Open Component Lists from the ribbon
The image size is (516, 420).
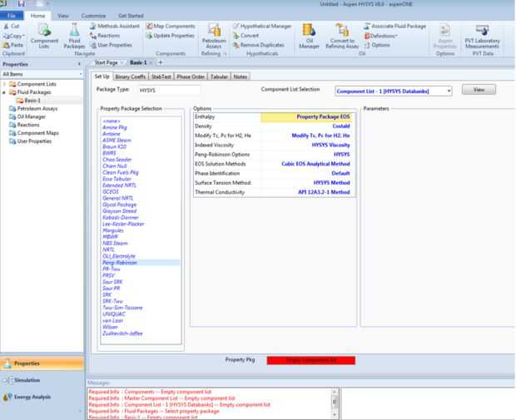44,37
